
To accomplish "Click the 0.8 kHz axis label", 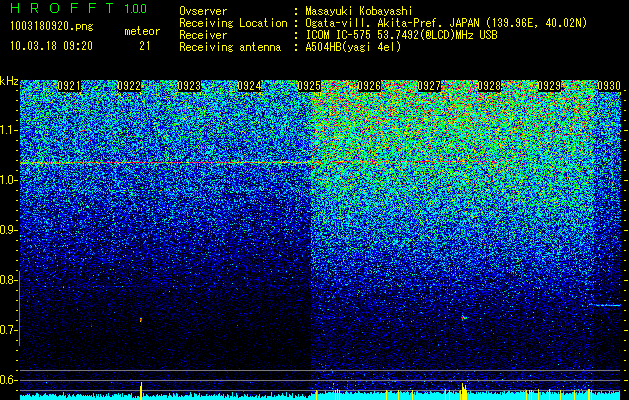I will click(x=8, y=280).
